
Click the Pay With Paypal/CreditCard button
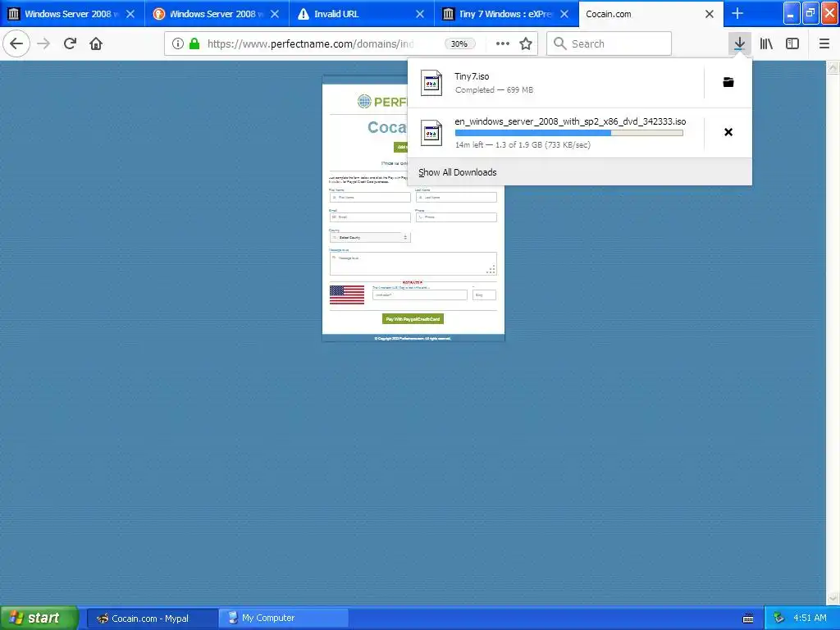coord(413,319)
